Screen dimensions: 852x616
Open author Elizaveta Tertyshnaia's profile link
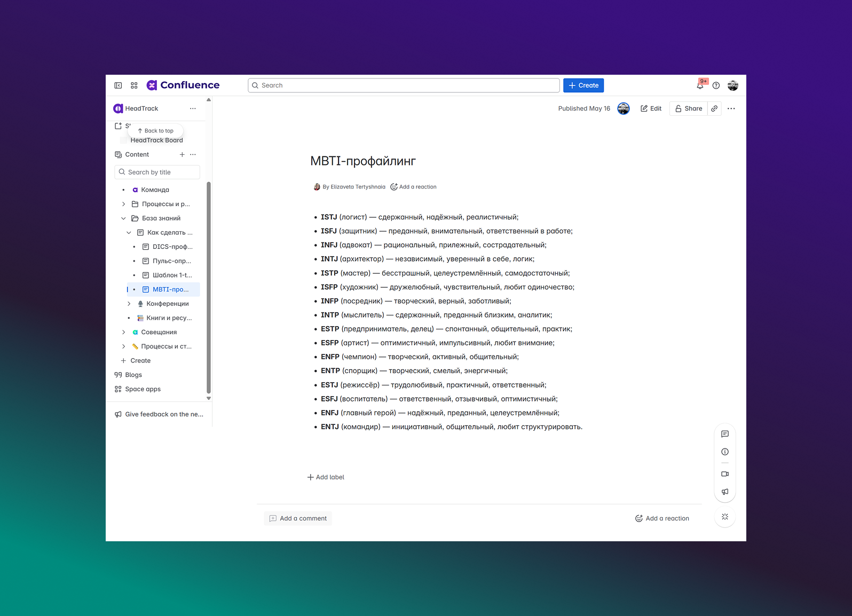tap(358, 187)
